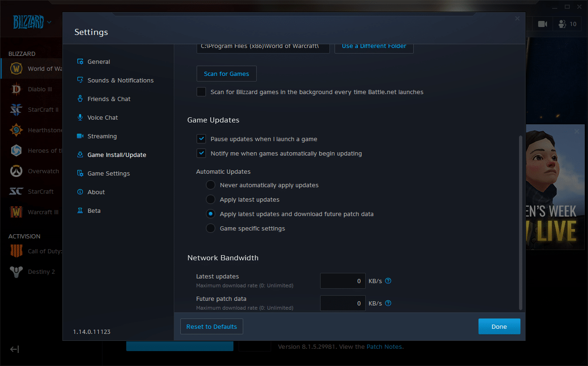Image resolution: width=588 pixels, height=366 pixels.
Task: Click the Heroes of the Storm icon
Action: pyautogui.click(x=16, y=150)
